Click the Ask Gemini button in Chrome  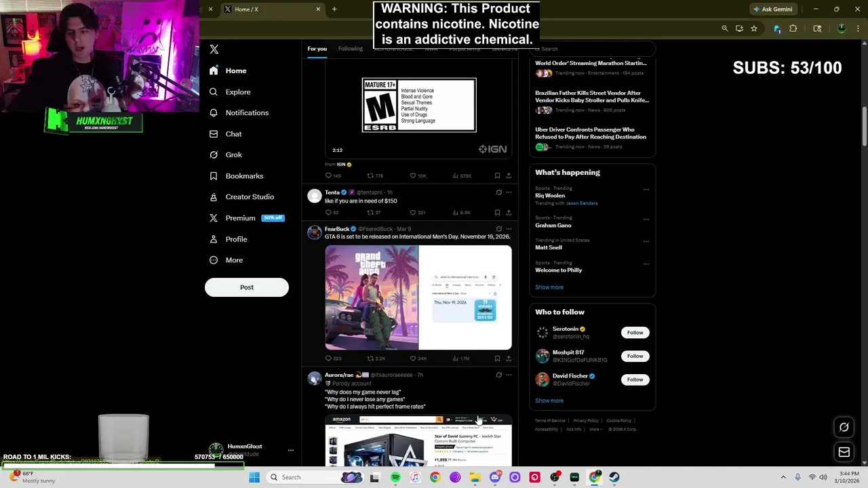pyautogui.click(x=773, y=9)
